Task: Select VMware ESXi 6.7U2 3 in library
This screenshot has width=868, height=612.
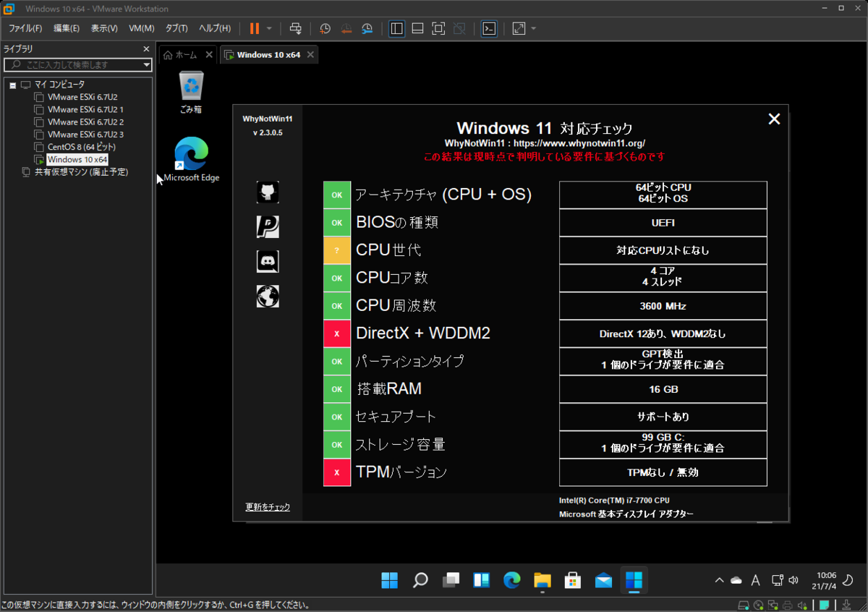Action: pyautogui.click(x=85, y=134)
